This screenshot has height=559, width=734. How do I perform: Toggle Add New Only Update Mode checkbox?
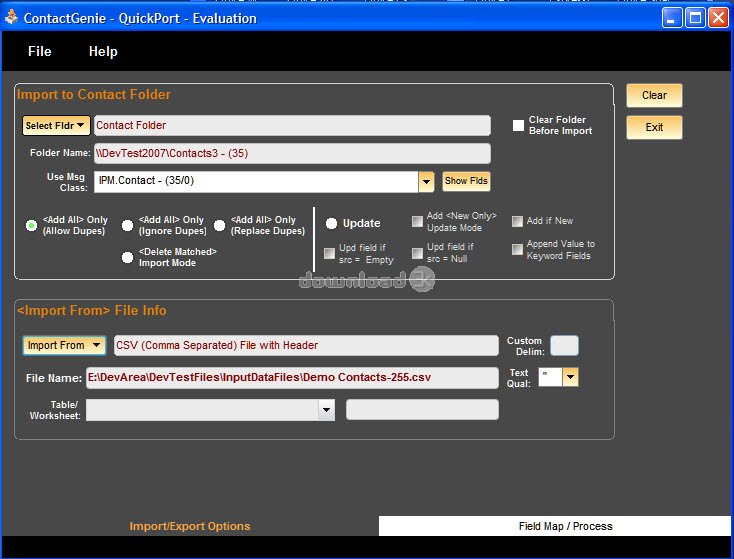pyautogui.click(x=417, y=221)
